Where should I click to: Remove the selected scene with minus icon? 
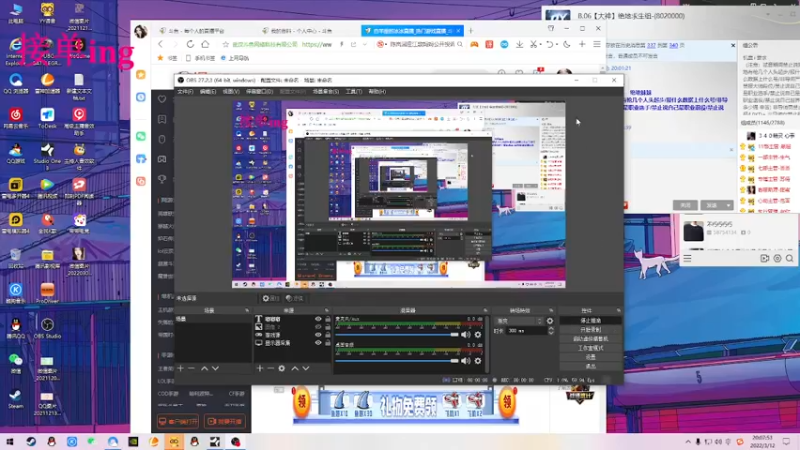tap(191, 368)
